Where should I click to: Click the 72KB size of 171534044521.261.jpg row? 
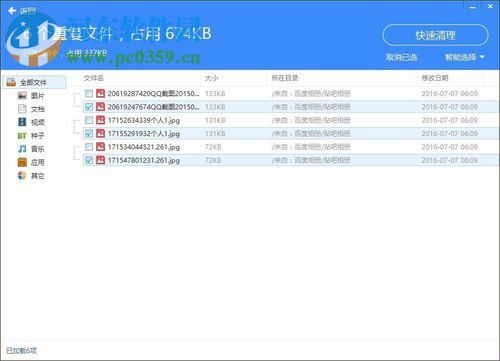coord(213,147)
